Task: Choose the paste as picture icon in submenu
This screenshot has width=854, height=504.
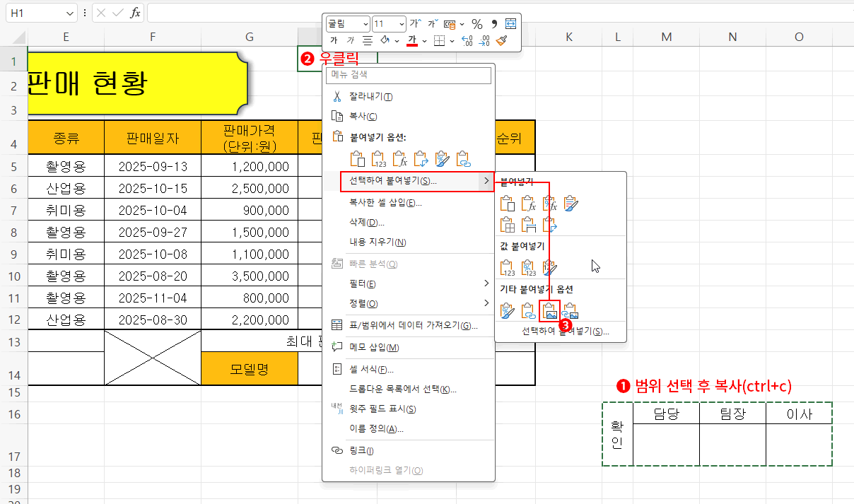Action: pyautogui.click(x=549, y=311)
